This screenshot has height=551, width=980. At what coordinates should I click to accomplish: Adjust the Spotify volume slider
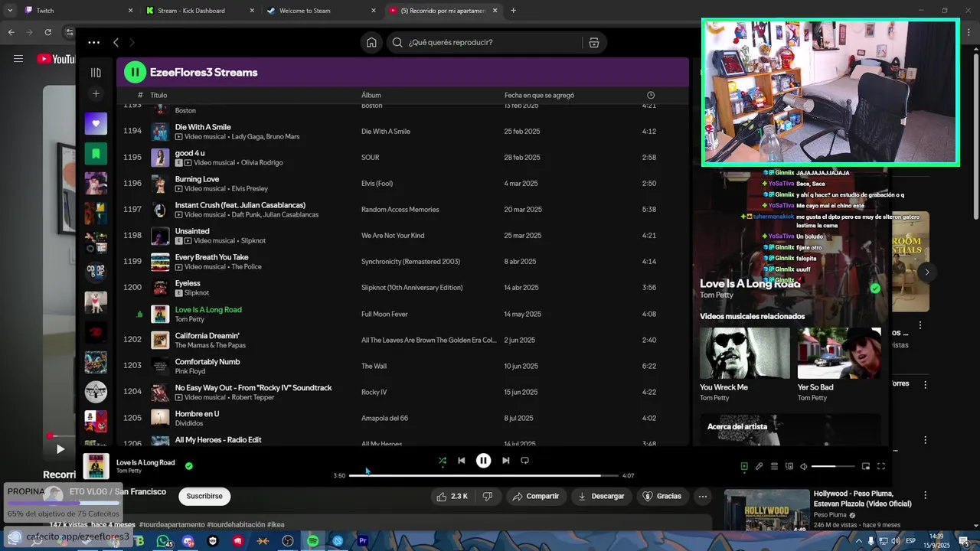[833, 466]
